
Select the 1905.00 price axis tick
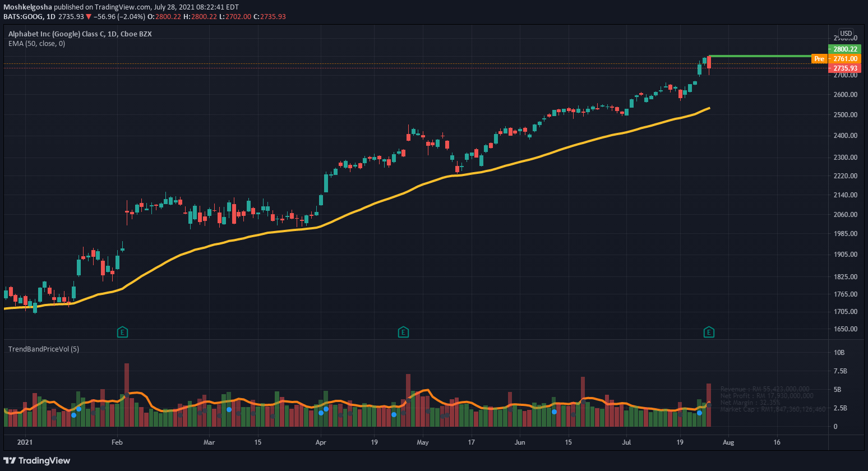click(845, 255)
